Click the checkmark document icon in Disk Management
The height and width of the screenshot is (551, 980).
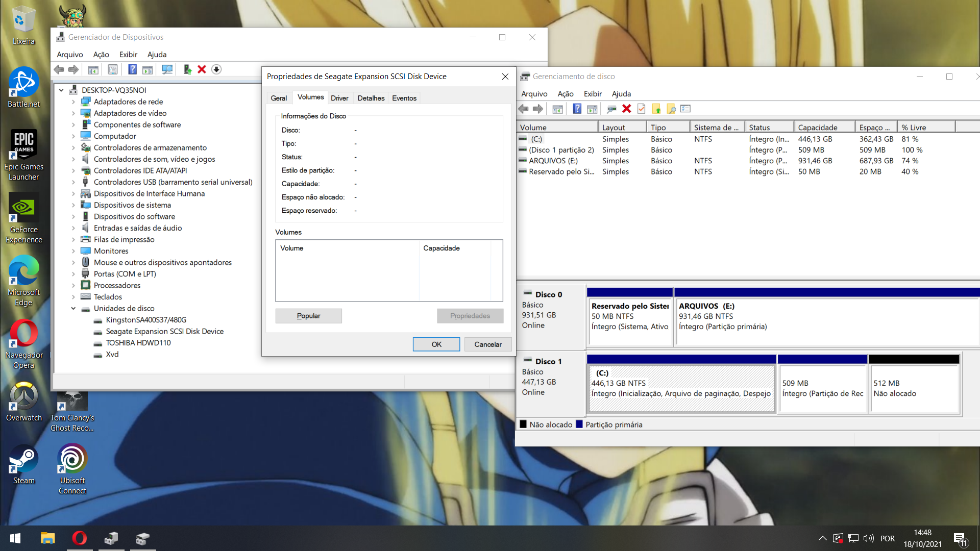pyautogui.click(x=642, y=109)
